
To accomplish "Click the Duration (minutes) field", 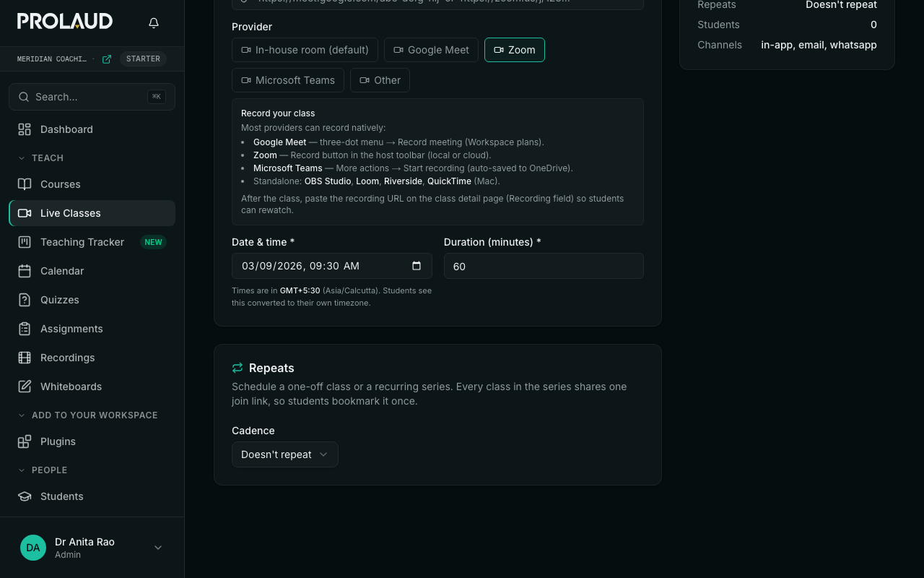I will (544, 266).
